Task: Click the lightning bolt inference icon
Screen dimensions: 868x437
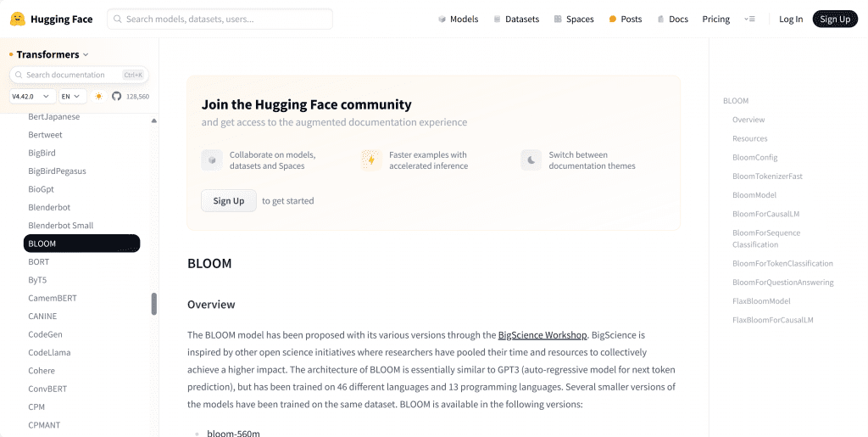Action: point(370,160)
